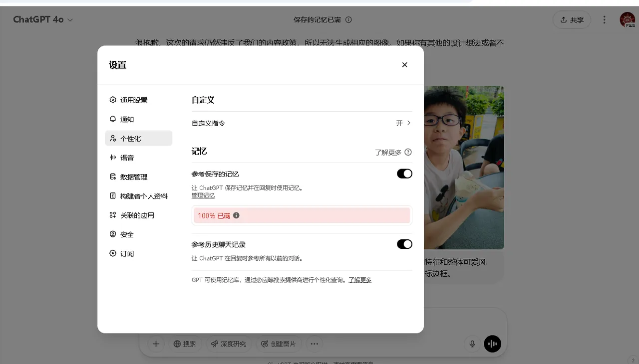Viewport: 639px width, 364px height.
Task: Click the microphone dictation icon
Action: point(472,344)
